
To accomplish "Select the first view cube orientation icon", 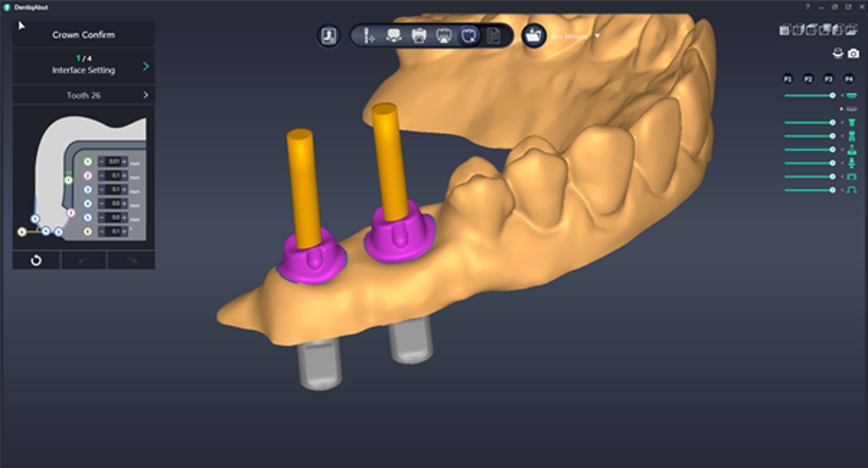I will [784, 31].
